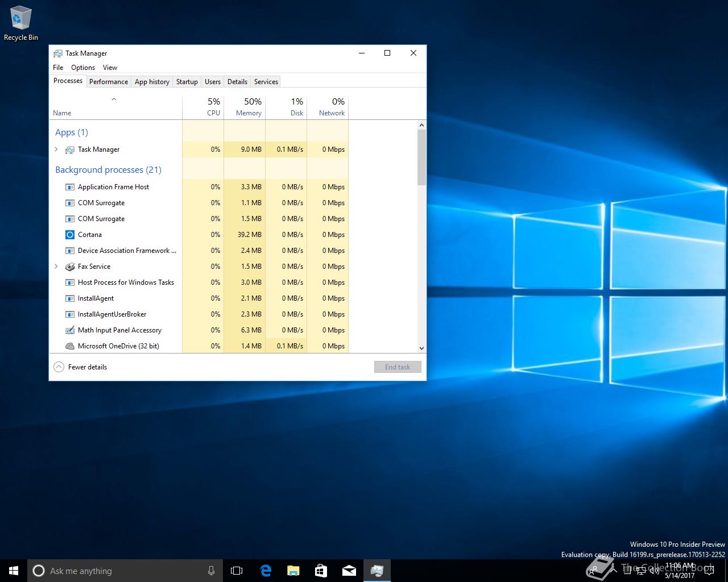Open File Explorer from the taskbar
Viewport: 728px width, 582px height.
tap(293, 571)
